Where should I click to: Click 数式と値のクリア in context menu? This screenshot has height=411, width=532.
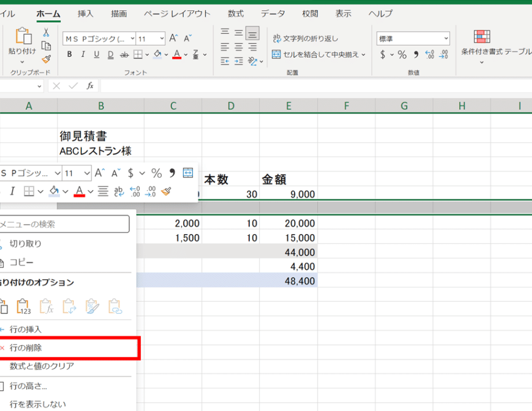pyautogui.click(x=42, y=366)
